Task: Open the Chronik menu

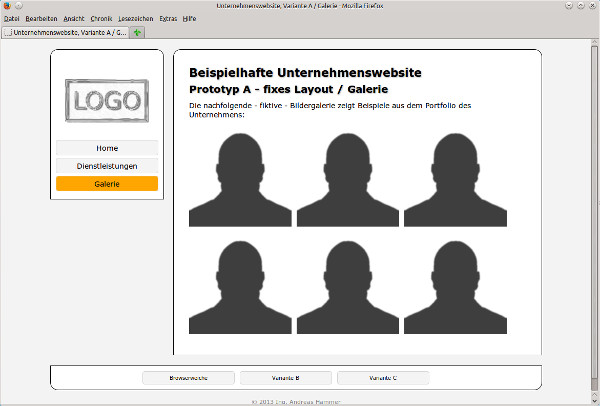Action: coord(101,19)
